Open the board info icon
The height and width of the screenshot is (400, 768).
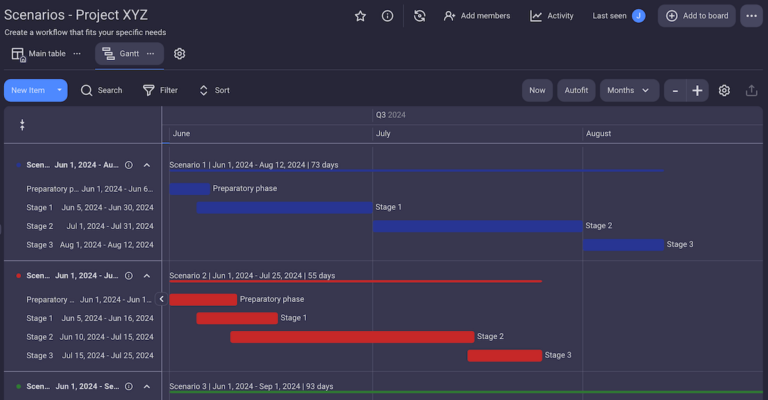387,16
